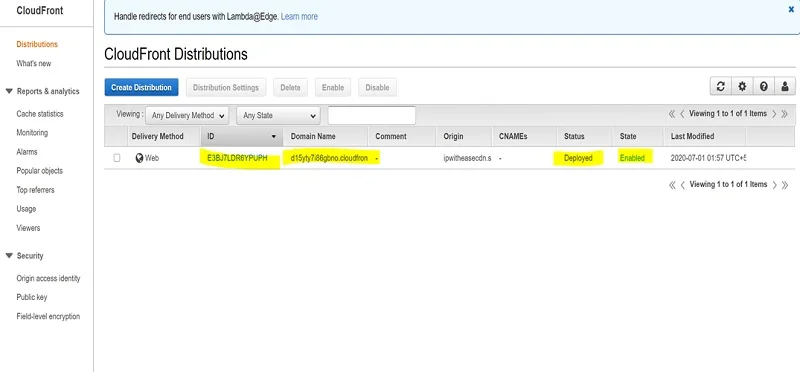
Task: Collapse the Security section
Action: tap(9, 256)
